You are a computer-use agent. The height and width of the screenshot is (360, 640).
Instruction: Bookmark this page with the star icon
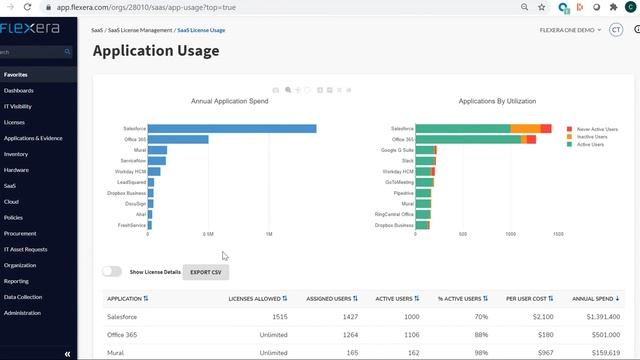[x=542, y=7]
